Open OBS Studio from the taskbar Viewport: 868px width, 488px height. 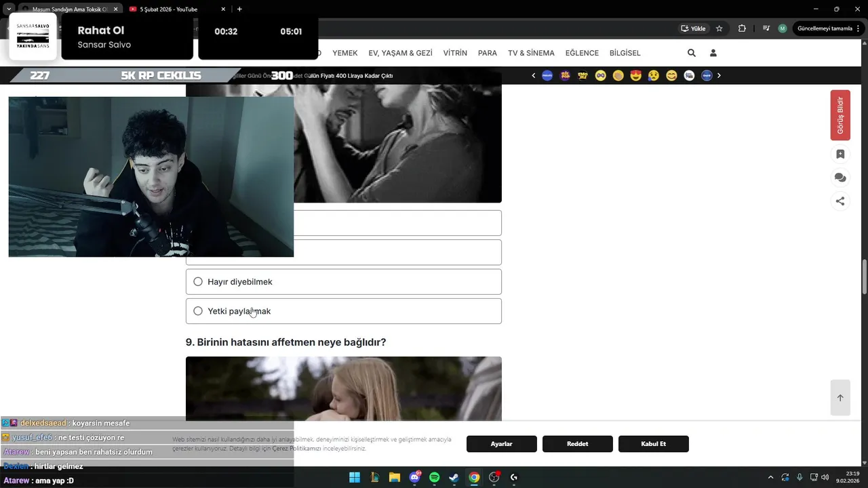pos(494,477)
